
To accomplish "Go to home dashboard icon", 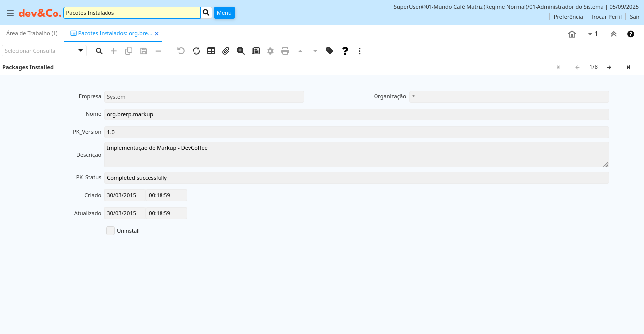I will click(x=572, y=34).
